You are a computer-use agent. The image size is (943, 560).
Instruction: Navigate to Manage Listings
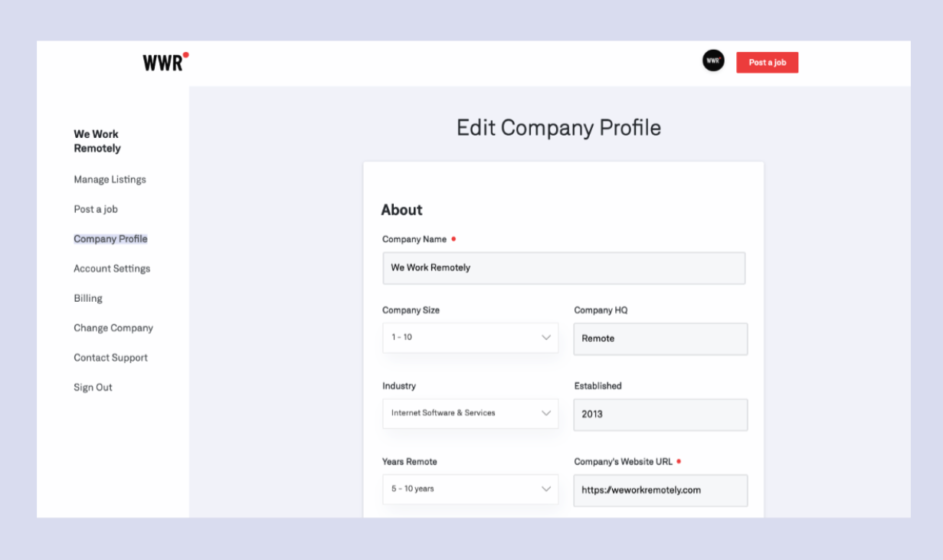point(110,178)
